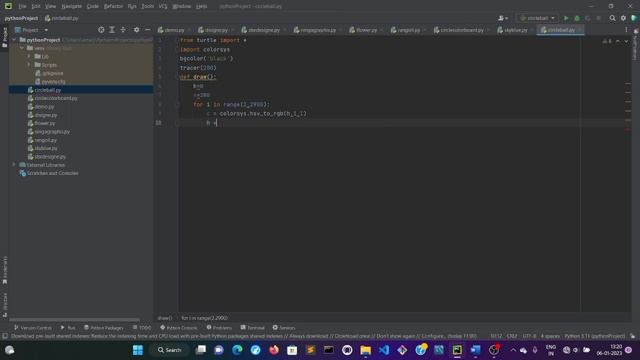
Task: Switch to the skyblue.py editor tab
Action: (x=516, y=30)
